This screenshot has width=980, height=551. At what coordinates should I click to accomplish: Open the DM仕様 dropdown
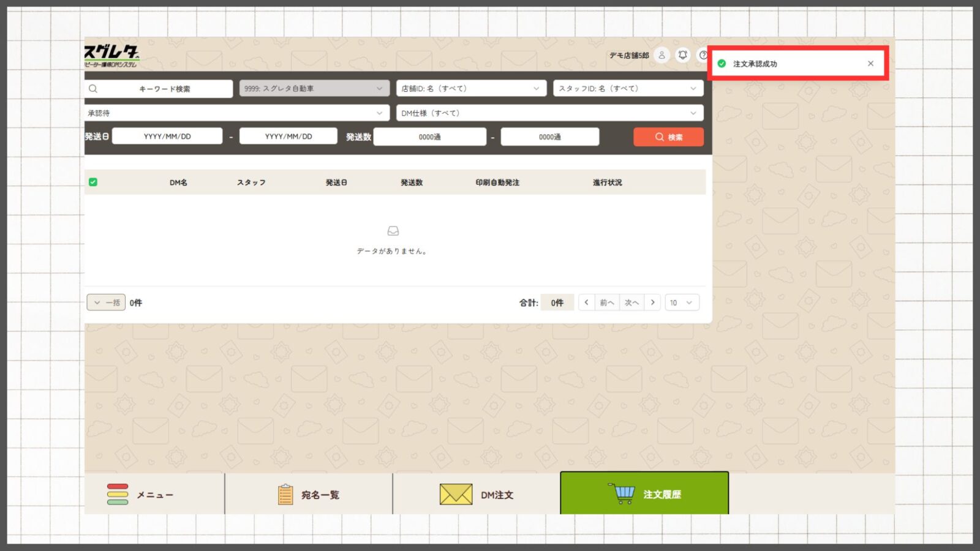549,113
